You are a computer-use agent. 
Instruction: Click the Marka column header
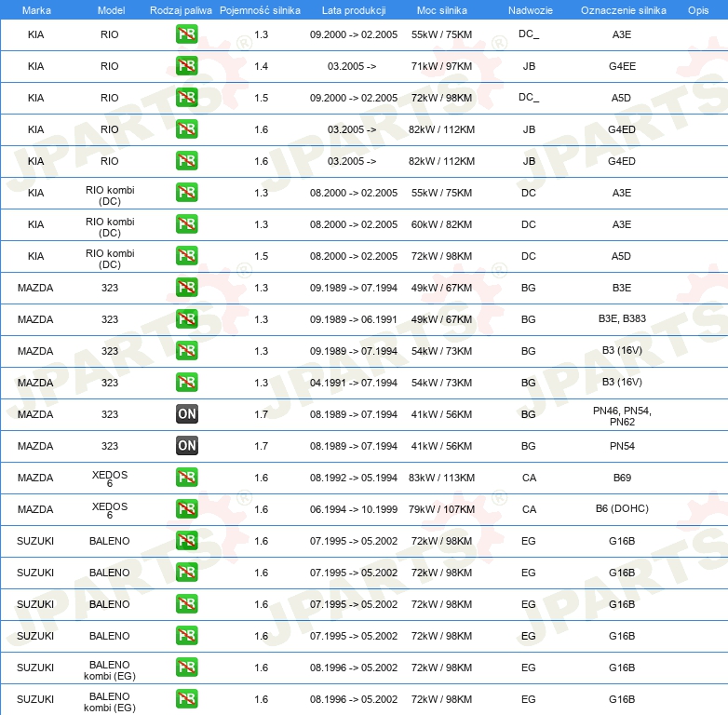36,10
